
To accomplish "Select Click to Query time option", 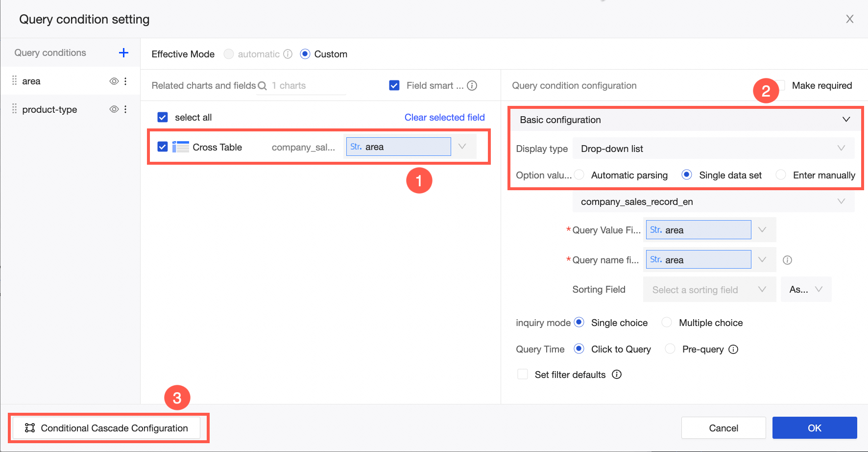I will (x=579, y=349).
